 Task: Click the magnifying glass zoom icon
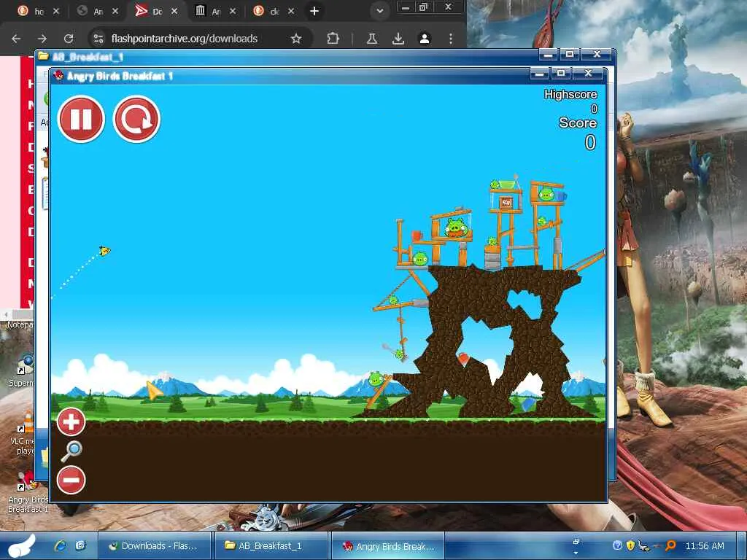(x=71, y=451)
